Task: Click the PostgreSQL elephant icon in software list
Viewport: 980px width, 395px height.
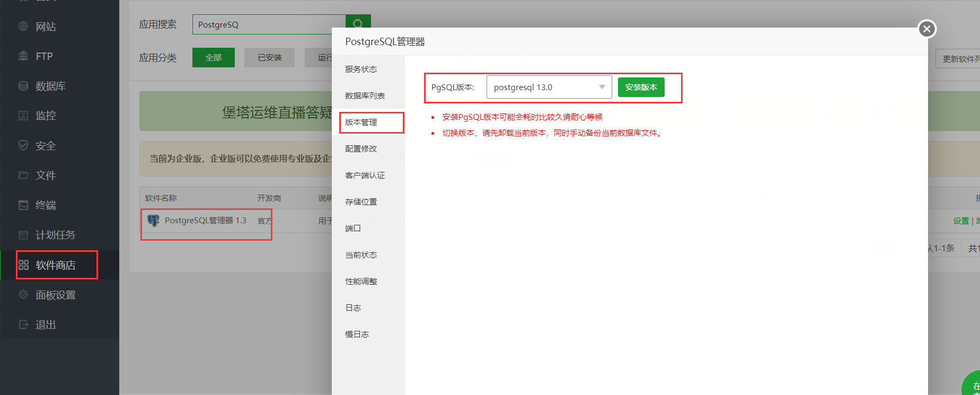Action: pyautogui.click(x=153, y=221)
